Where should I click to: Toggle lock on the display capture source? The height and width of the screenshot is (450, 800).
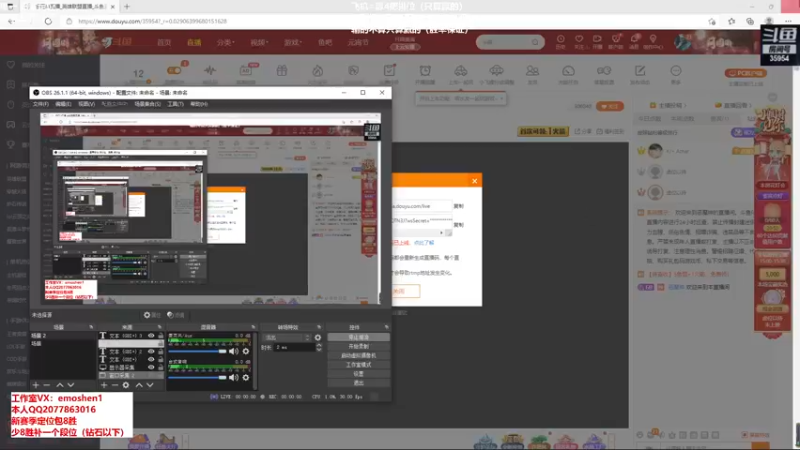161,367
